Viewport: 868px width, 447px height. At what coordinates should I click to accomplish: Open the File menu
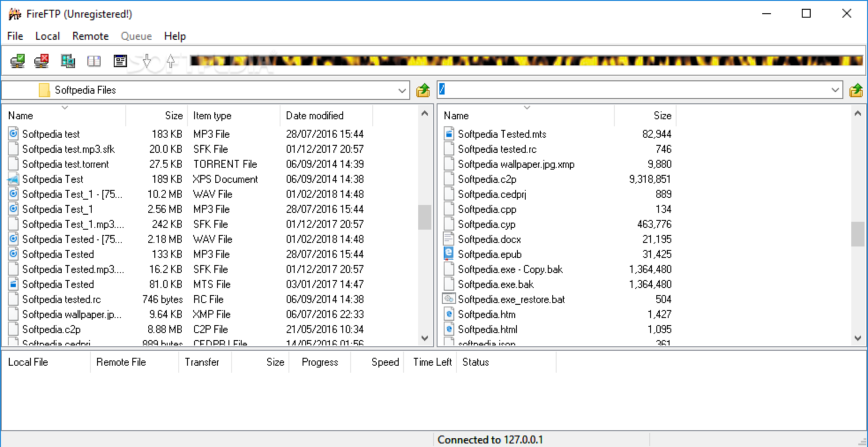[x=14, y=36]
